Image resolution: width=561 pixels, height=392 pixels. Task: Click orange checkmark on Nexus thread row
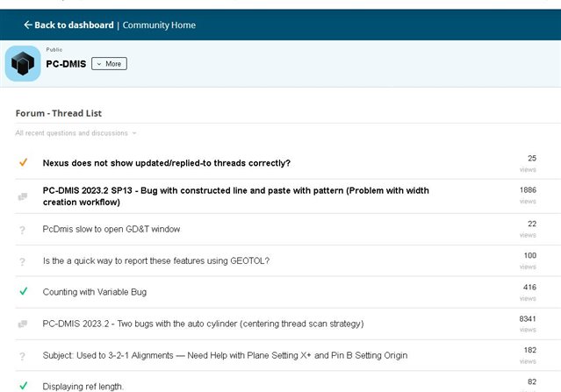click(23, 162)
